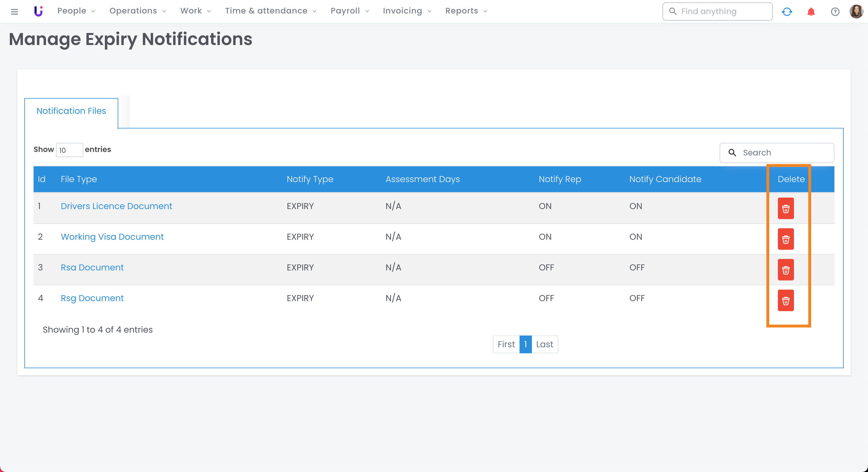Select the Notification Files tab
Image resolution: width=868 pixels, height=472 pixels.
[71, 111]
